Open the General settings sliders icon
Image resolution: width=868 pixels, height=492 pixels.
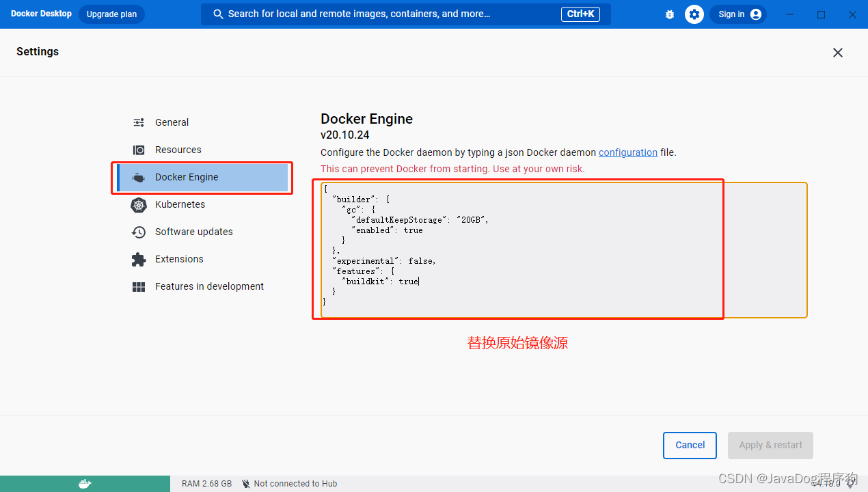[139, 122]
